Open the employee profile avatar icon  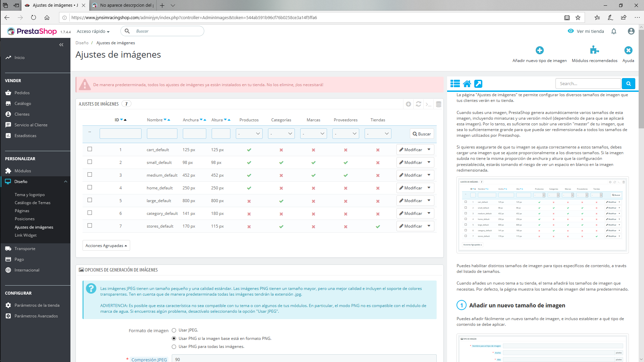tap(631, 31)
